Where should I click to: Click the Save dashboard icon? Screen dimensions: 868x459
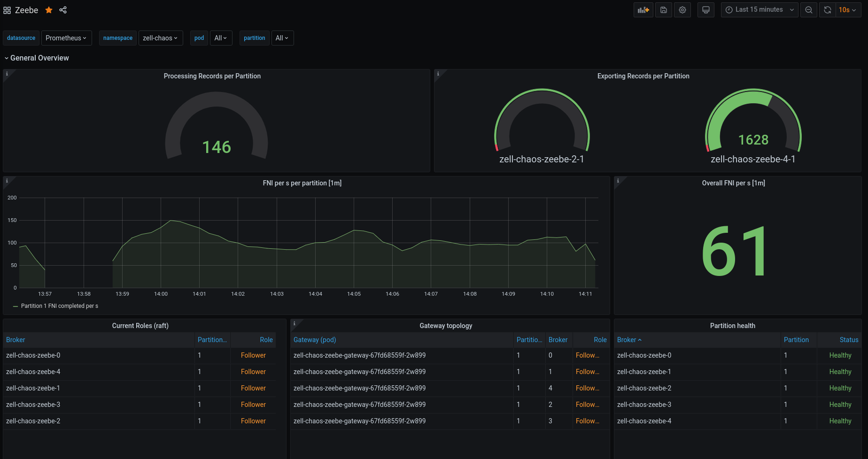664,10
